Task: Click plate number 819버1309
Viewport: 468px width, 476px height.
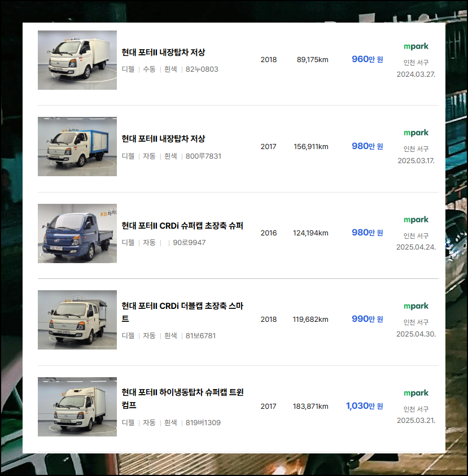Action: pos(203,422)
